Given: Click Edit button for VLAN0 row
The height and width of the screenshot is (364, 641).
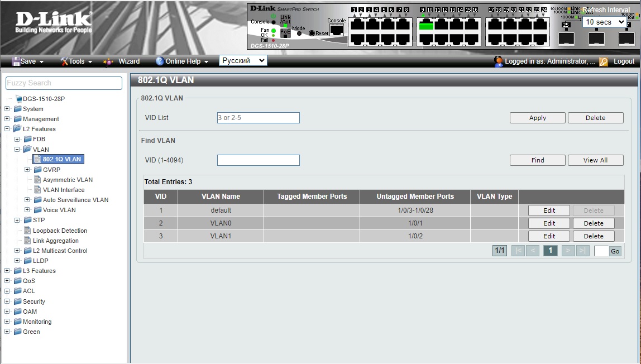Looking at the screenshot, I should 549,223.
